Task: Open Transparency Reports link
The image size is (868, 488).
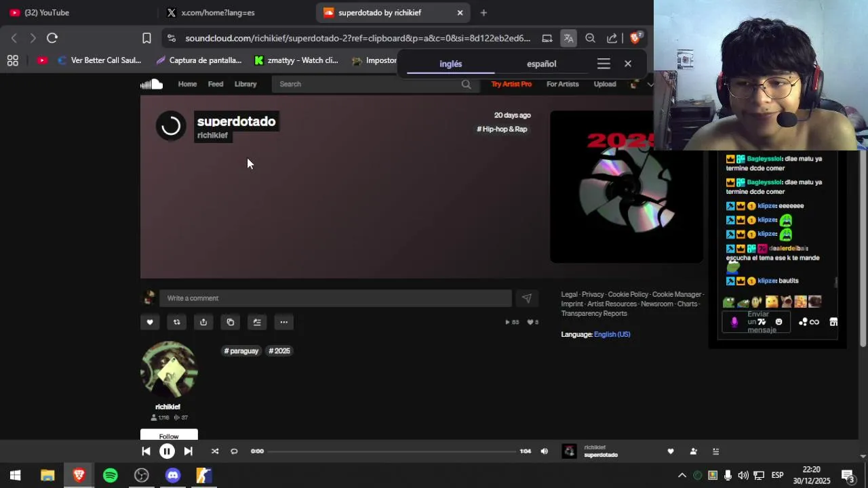Action: point(594,313)
